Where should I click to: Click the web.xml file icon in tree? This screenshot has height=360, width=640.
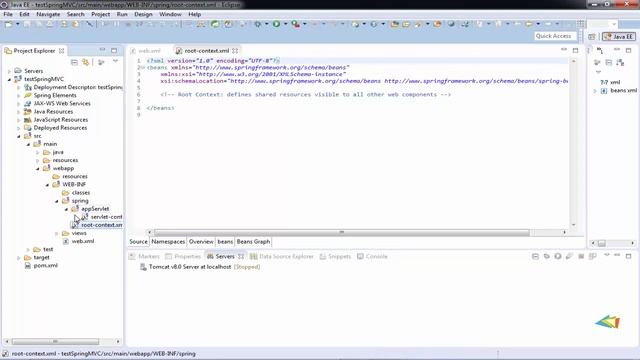point(66,241)
